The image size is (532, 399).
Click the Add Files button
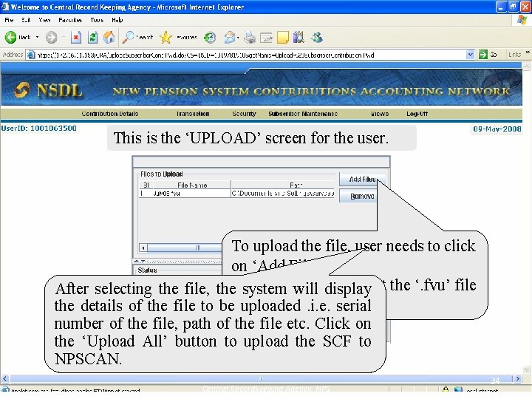tap(362, 179)
